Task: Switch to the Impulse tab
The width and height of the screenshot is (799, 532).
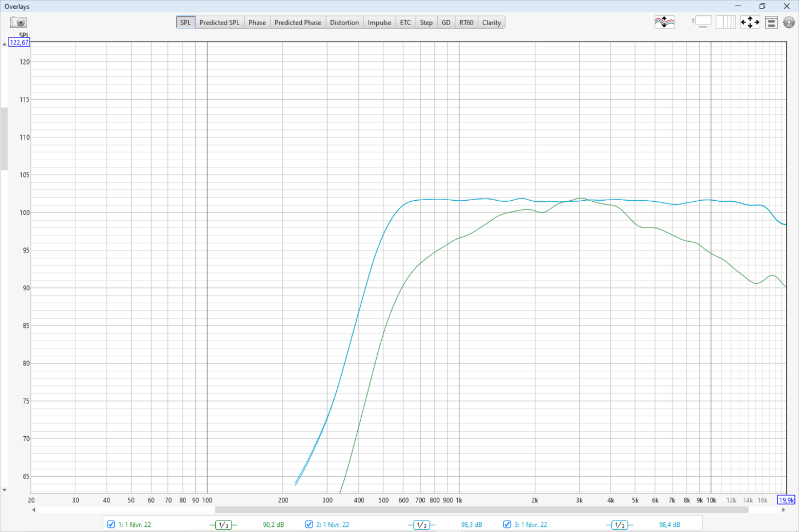Action: [379, 23]
